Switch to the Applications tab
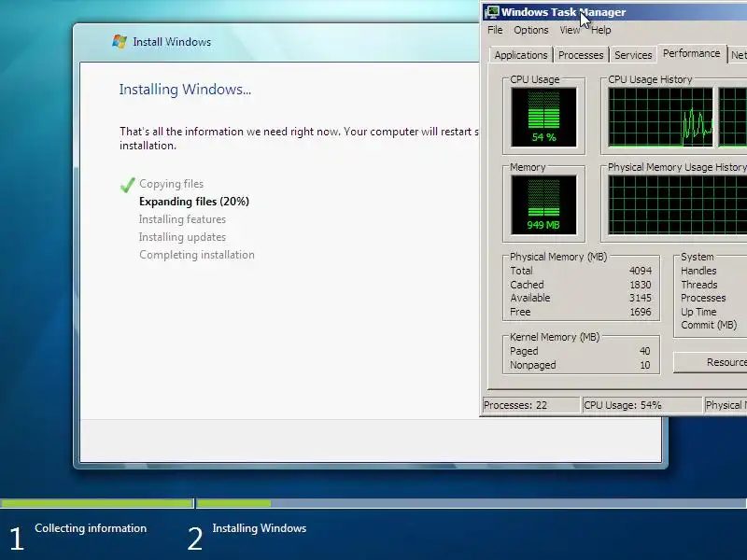Screen dimensions: 747x560 click(521, 55)
